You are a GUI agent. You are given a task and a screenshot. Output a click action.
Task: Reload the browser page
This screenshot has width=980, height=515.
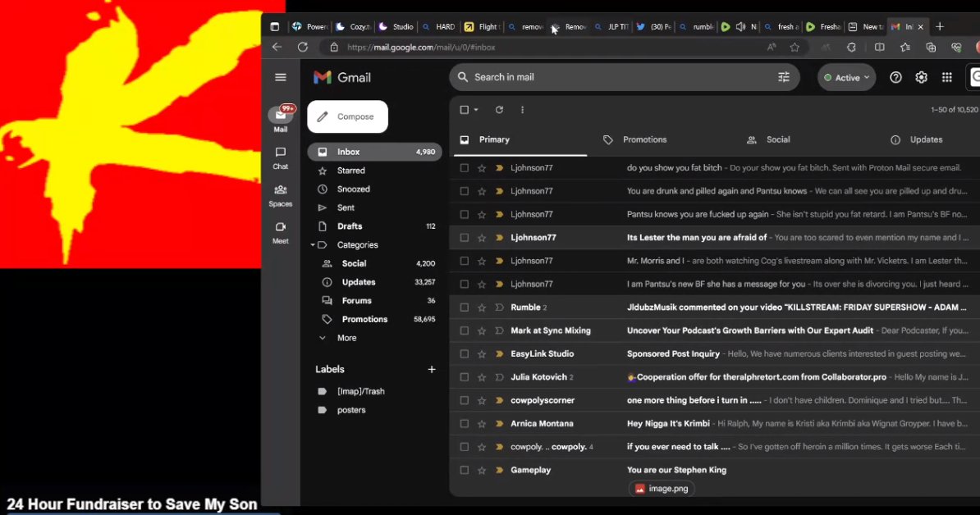pyautogui.click(x=303, y=47)
